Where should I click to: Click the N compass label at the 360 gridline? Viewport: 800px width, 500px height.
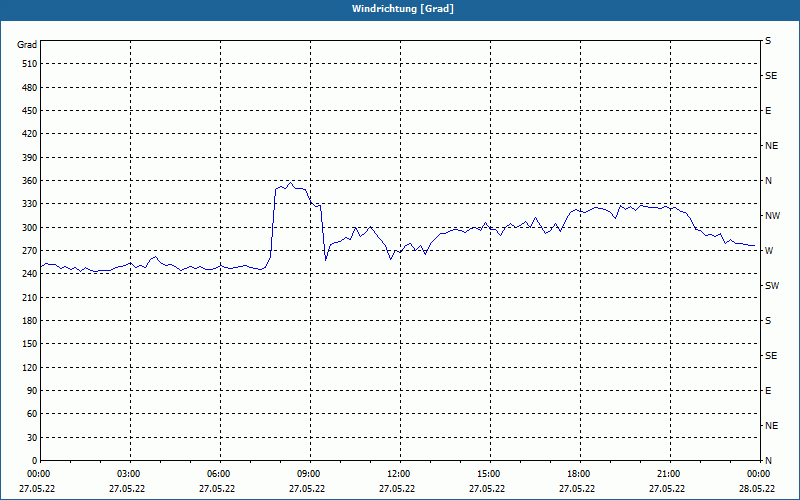point(768,181)
